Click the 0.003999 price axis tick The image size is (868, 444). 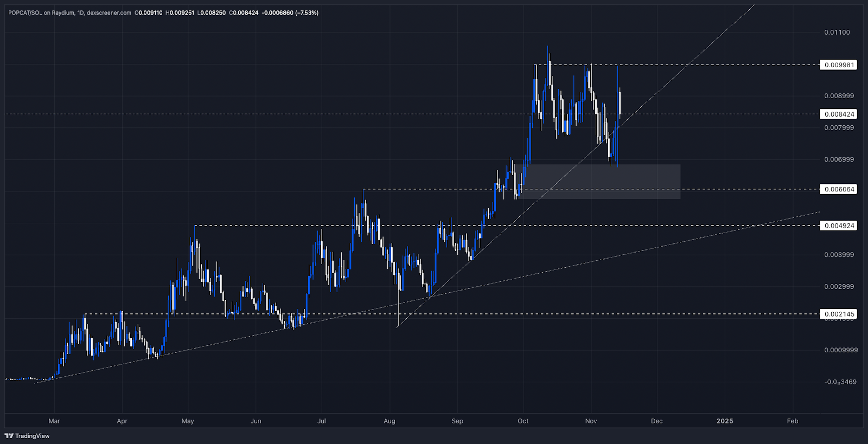point(839,255)
